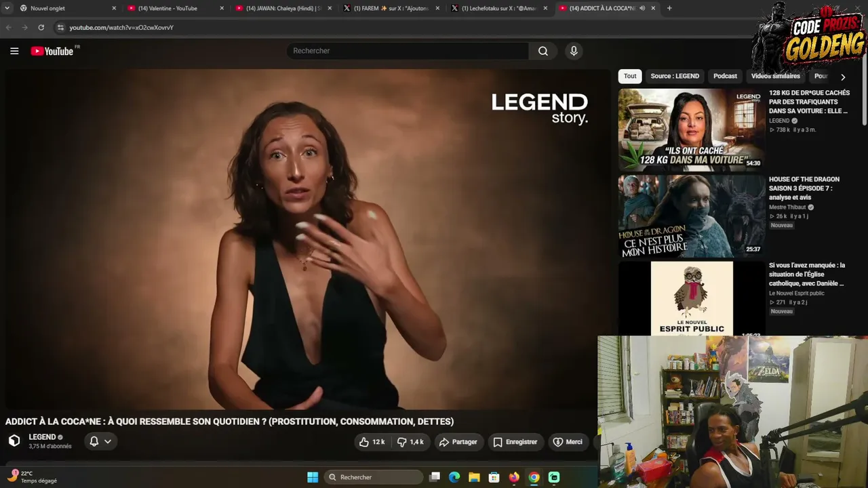Screen dimensions: 868x488
Task: Open 128 KG DE DR*GUE CACHÉS video title
Action: click(x=809, y=102)
